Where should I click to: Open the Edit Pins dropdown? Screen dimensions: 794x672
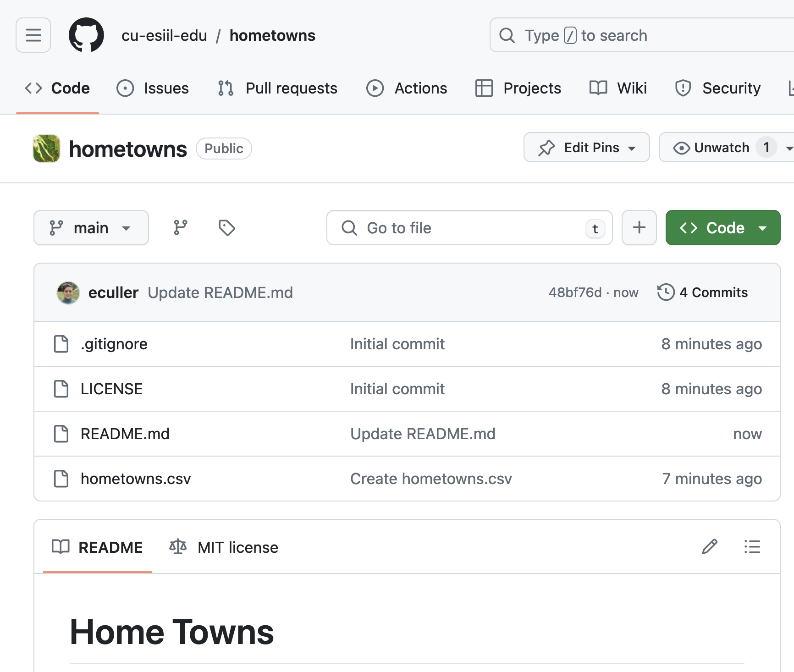(x=586, y=148)
